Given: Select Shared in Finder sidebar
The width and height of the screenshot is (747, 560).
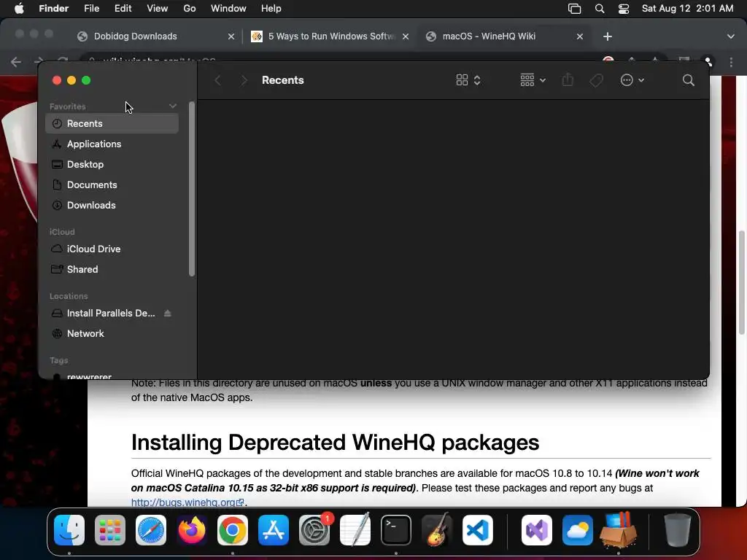Looking at the screenshot, I should [112, 269].
